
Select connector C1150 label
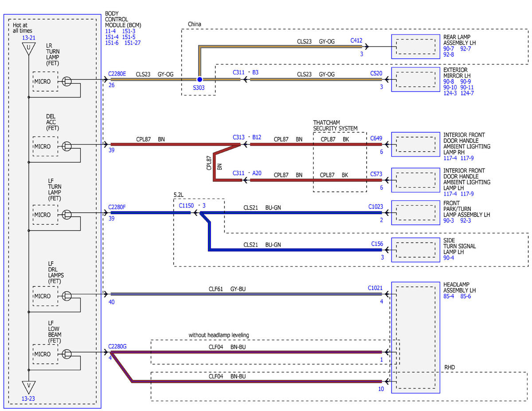pos(187,206)
